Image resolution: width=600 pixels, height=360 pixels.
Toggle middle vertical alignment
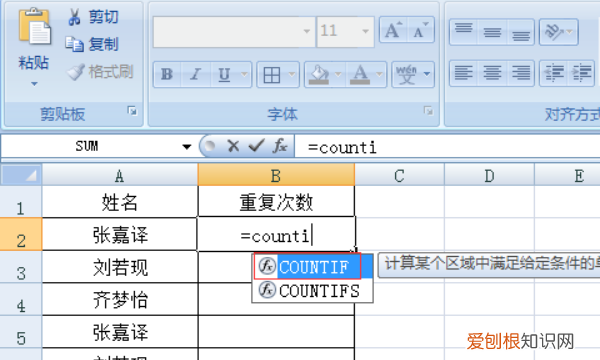click(x=492, y=32)
